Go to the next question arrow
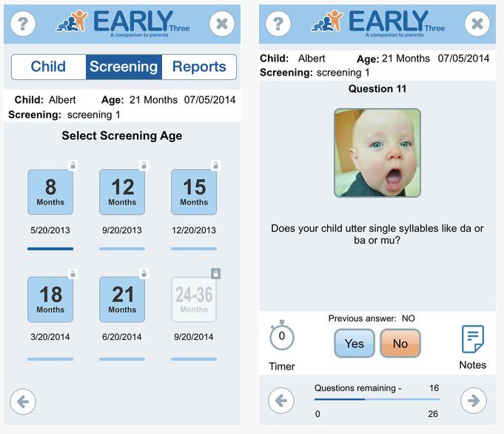 [473, 401]
